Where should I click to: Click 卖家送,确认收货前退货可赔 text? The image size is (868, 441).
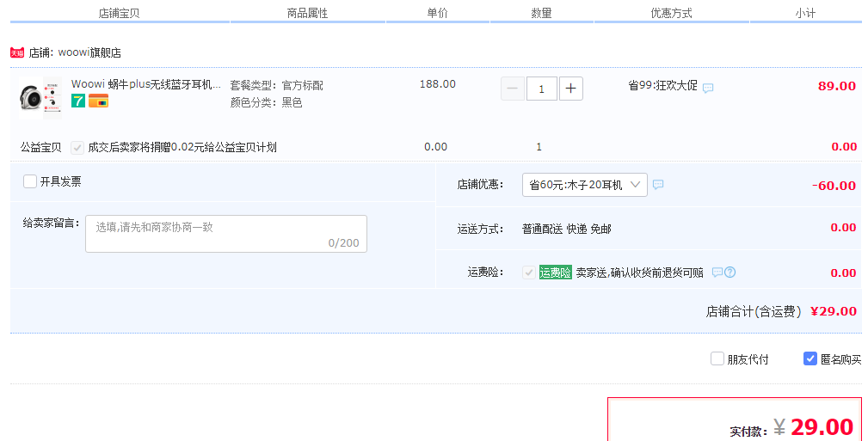(x=639, y=273)
